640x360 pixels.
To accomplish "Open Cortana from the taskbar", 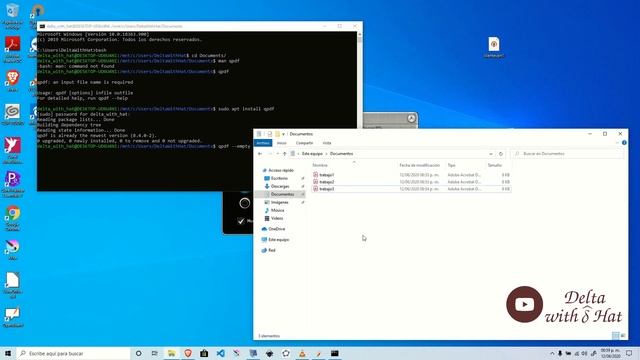I will (x=138, y=353).
